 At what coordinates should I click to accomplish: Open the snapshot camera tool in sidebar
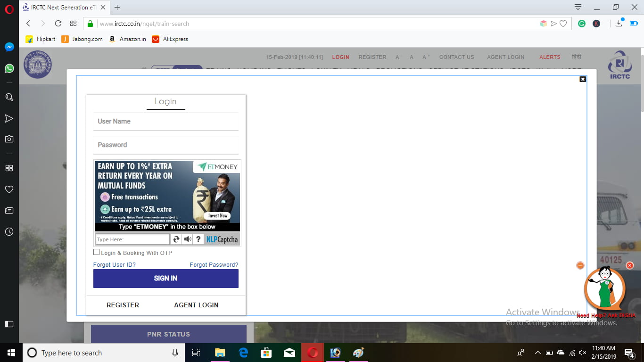[x=9, y=139]
